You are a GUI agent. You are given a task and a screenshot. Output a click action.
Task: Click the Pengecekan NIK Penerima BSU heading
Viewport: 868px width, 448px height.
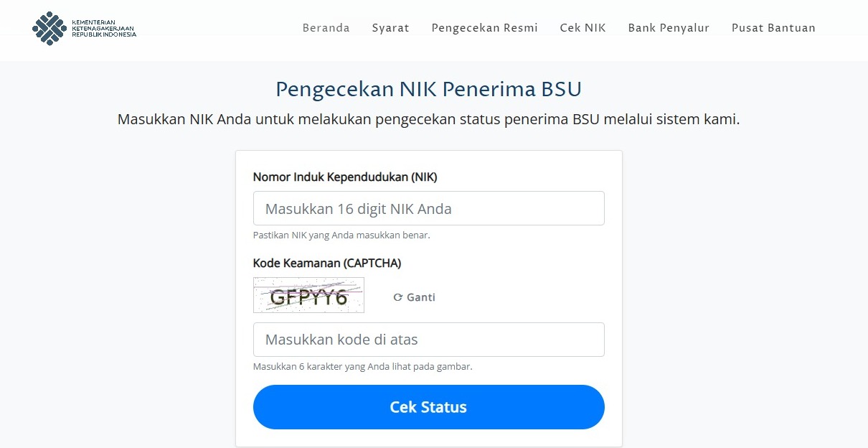pos(428,89)
